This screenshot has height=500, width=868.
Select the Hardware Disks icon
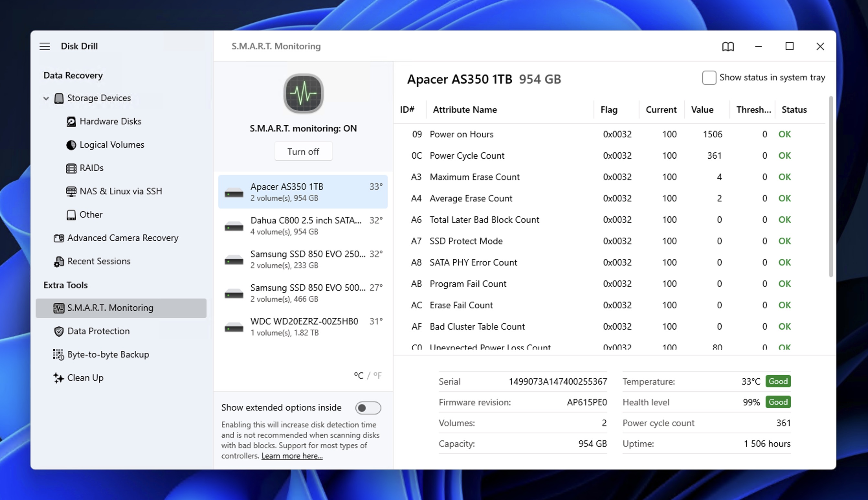click(x=71, y=121)
